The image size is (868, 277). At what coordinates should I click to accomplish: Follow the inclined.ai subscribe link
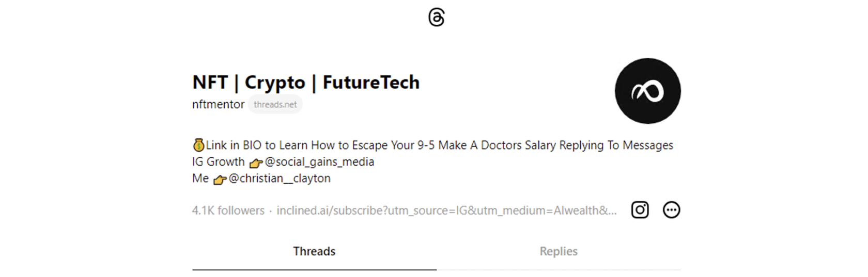446,210
